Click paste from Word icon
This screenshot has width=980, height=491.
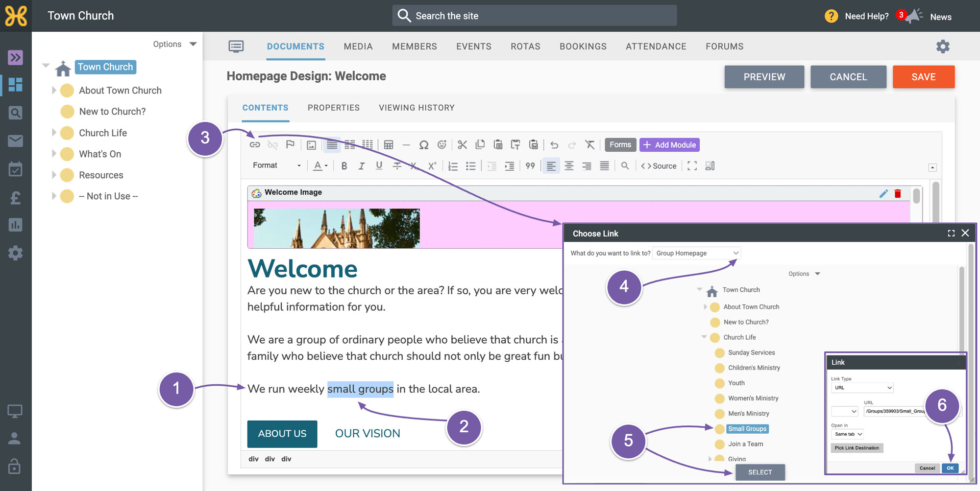coord(534,145)
